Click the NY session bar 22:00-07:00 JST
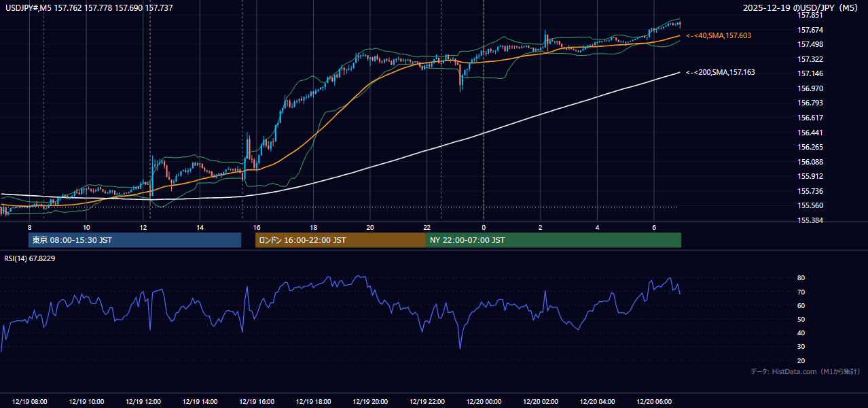Viewport: 868px width, 408px height. pyautogui.click(x=554, y=240)
